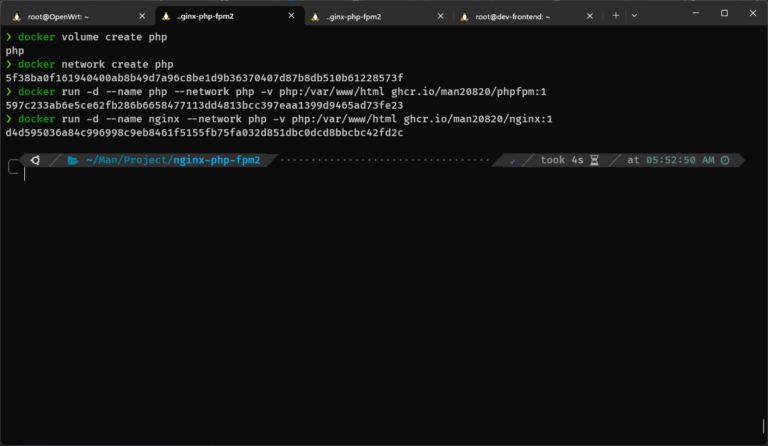Click the container ID starting with d4d59503
Screen dimensions: 768x446
pyautogui.click(x=204, y=133)
